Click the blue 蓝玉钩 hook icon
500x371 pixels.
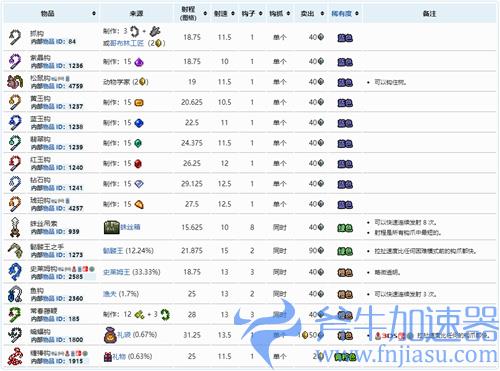pos(15,123)
